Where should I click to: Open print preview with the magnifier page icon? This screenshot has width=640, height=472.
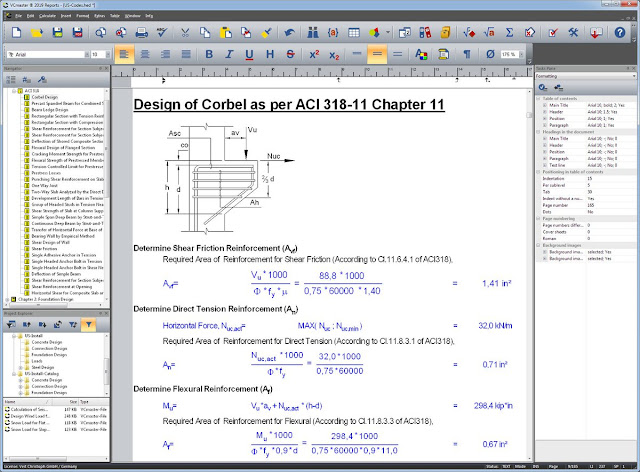point(100,32)
